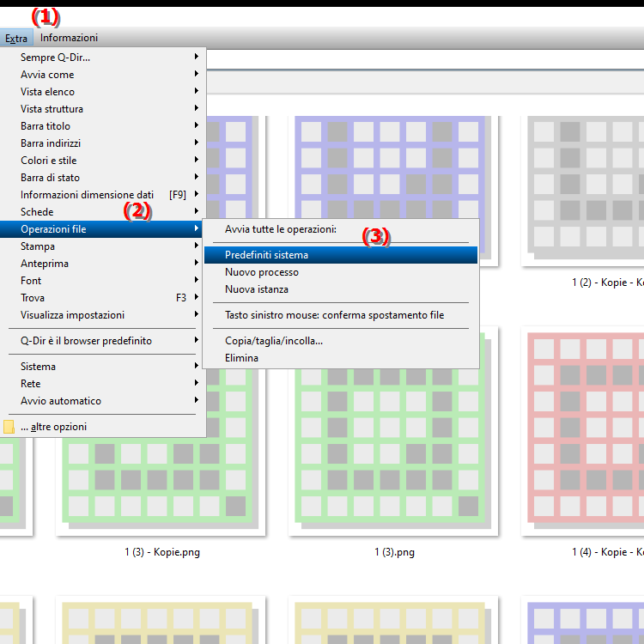Choose Nuova istanza option
644x644 pixels.
tap(257, 289)
